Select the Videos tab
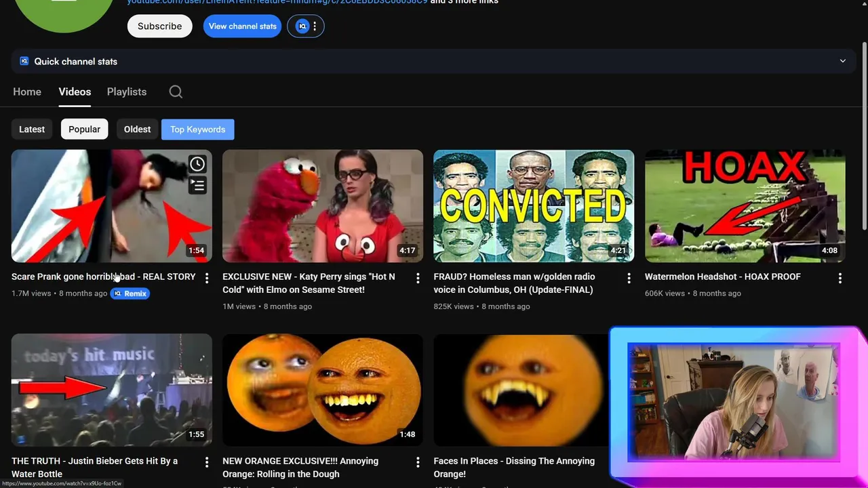Viewport: 868px width, 488px height. pos(75,91)
